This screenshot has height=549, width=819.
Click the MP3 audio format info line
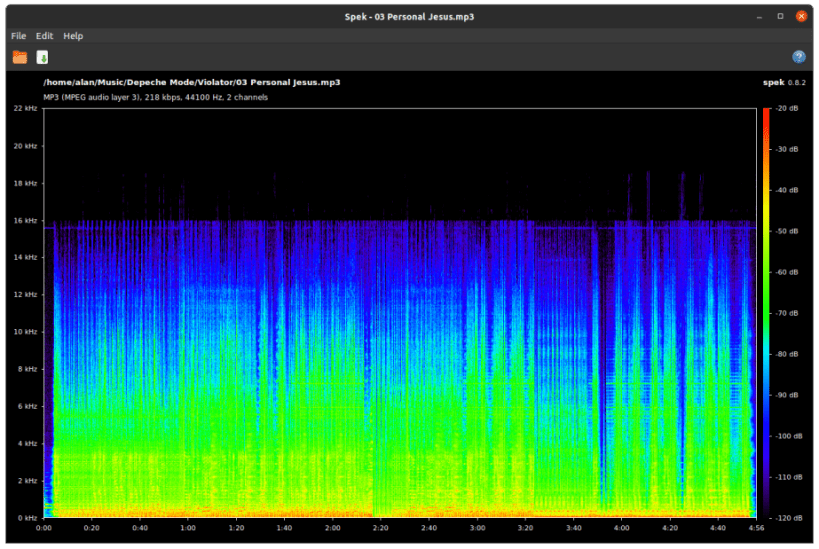(x=155, y=97)
